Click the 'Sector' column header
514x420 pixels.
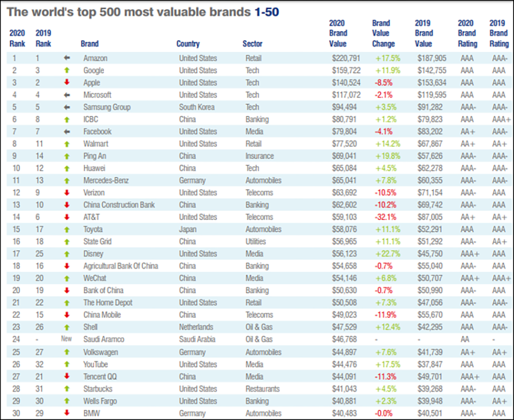pos(252,43)
